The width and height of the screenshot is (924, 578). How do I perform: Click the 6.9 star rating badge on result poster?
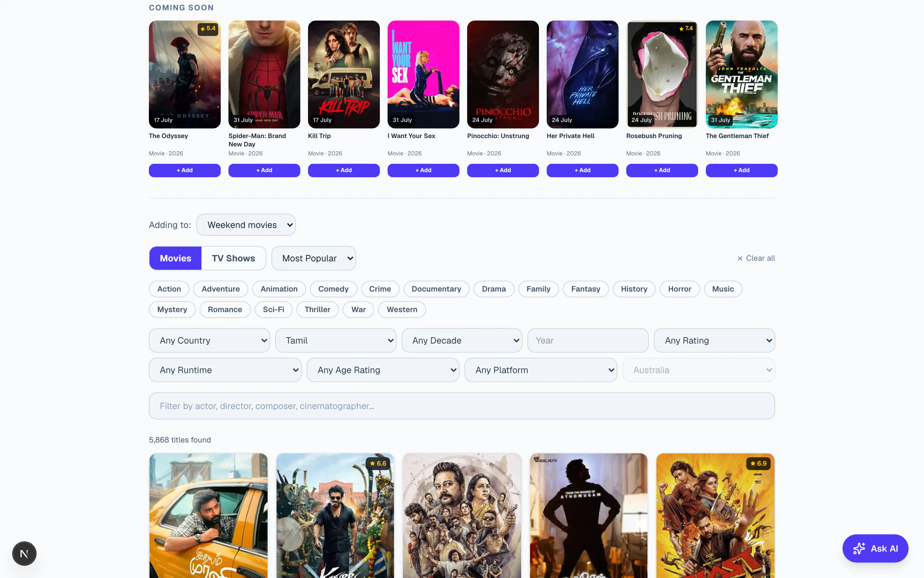(x=758, y=463)
